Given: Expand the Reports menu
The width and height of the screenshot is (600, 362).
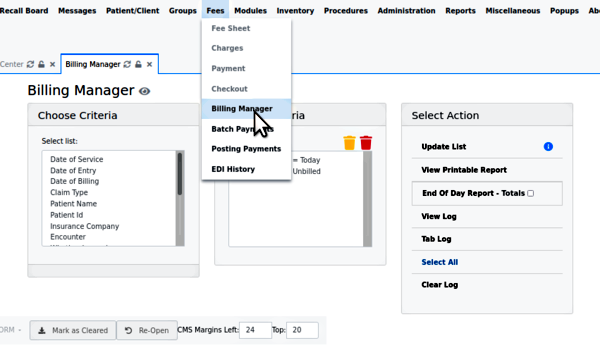Looking at the screenshot, I should pyautogui.click(x=460, y=11).
